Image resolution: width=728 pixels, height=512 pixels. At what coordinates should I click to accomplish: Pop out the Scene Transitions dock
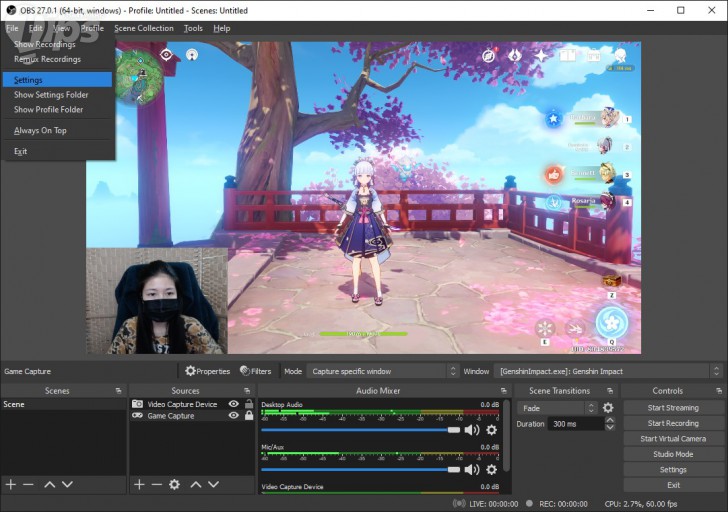pyautogui.click(x=610, y=391)
